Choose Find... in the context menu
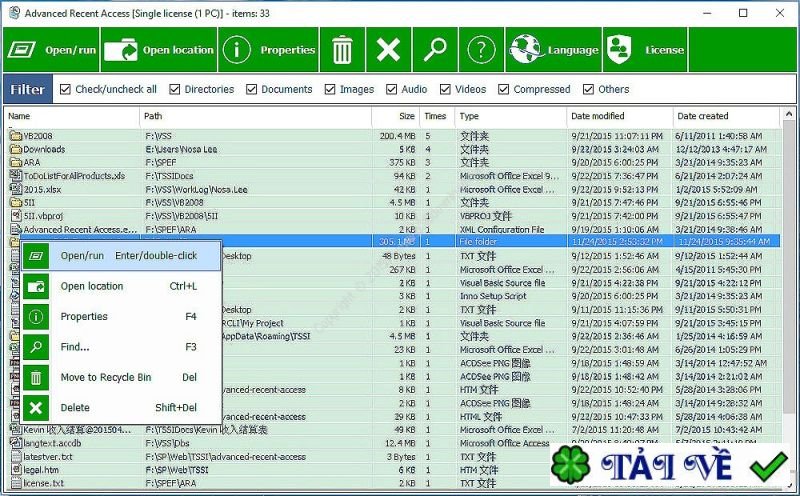800x496 pixels. tap(121, 347)
